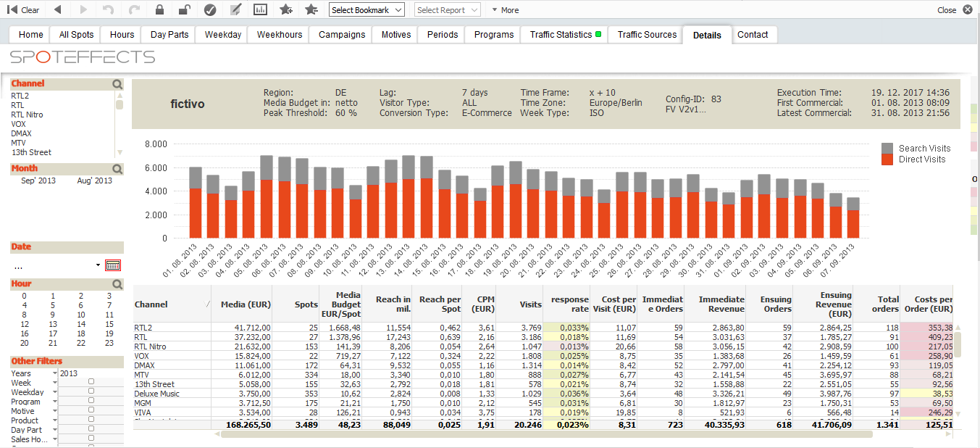This screenshot has height=448, width=980.
Task: Search within the Hour list box
Action: point(117,284)
